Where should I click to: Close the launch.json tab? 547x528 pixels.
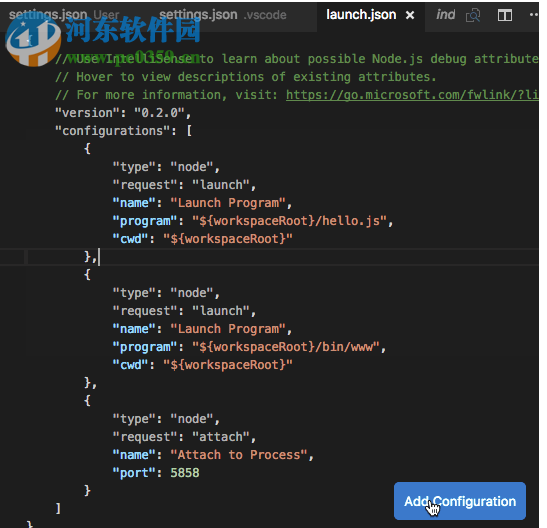click(410, 15)
